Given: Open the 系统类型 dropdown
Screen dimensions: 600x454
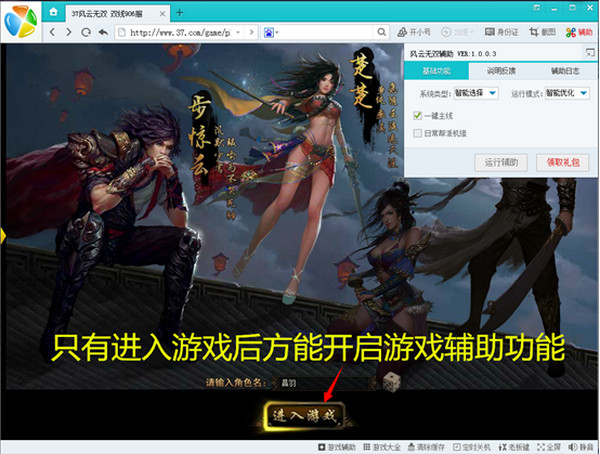Looking at the screenshot, I should coord(476,93).
